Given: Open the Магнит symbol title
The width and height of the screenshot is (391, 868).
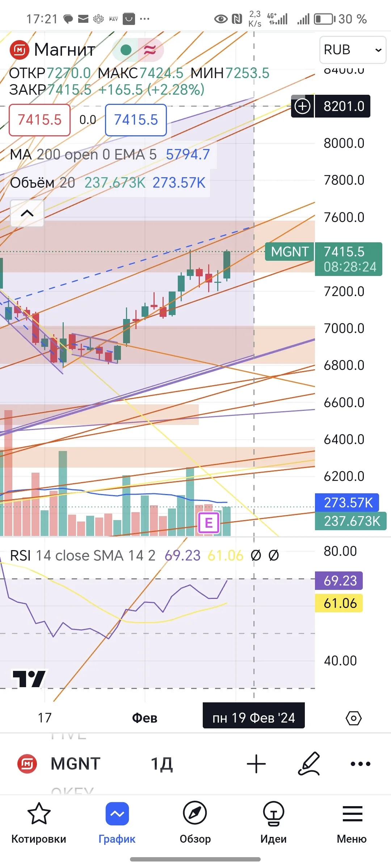Looking at the screenshot, I should [64, 50].
